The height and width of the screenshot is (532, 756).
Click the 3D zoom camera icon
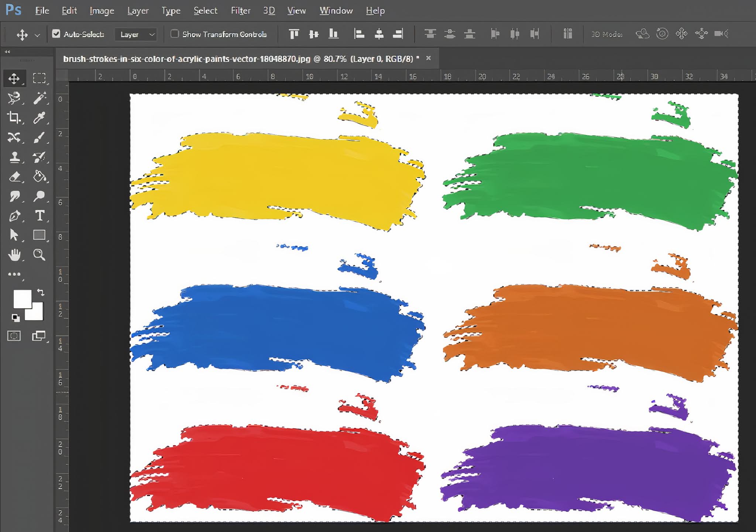point(721,34)
